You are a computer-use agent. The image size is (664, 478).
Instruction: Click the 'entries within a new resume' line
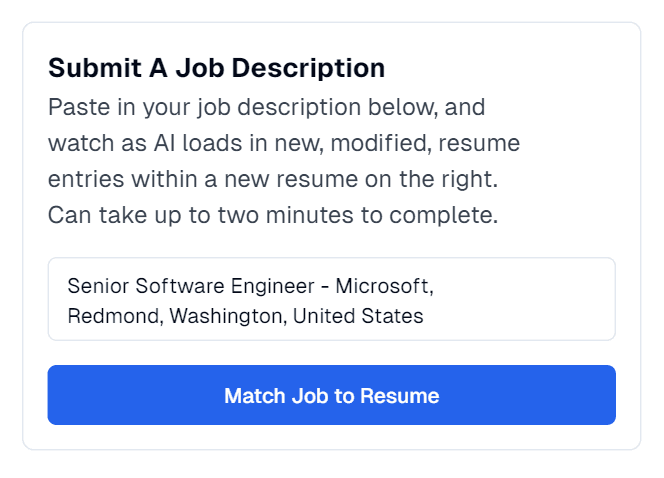coord(272,179)
